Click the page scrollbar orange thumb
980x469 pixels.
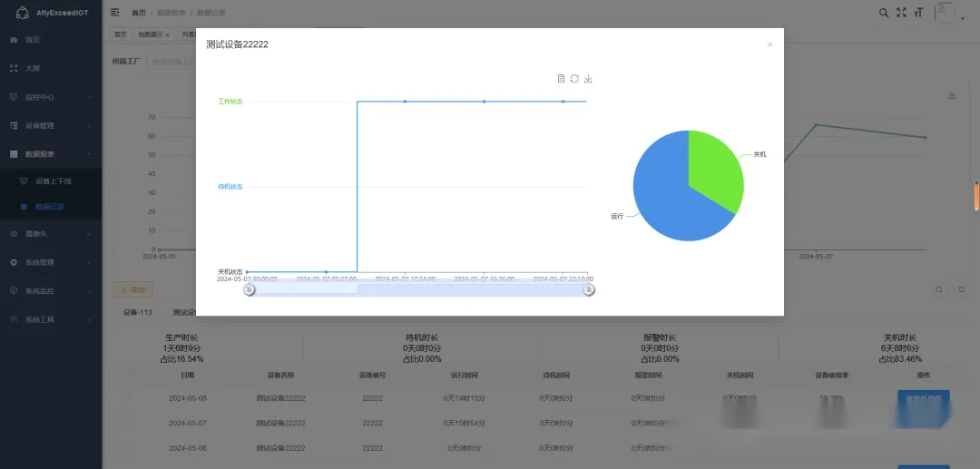coord(976,195)
